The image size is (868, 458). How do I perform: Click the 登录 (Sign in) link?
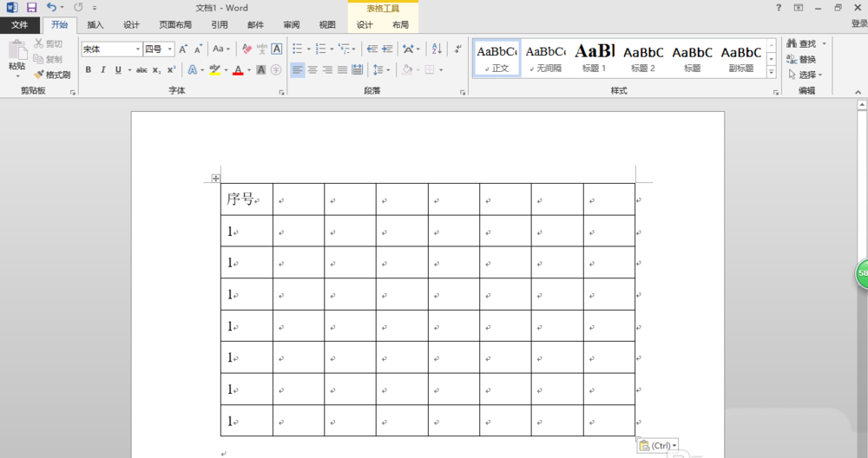[858, 25]
